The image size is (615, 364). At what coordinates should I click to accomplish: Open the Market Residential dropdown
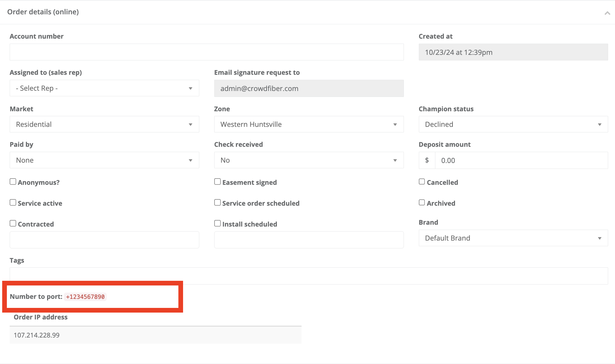click(104, 124)
